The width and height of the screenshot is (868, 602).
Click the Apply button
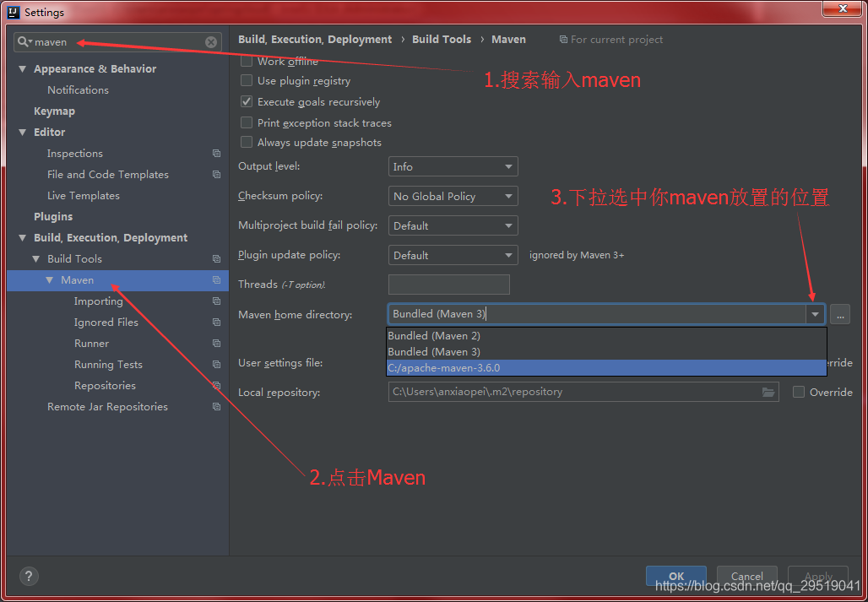pyautogui.click(x=818, y=576)
